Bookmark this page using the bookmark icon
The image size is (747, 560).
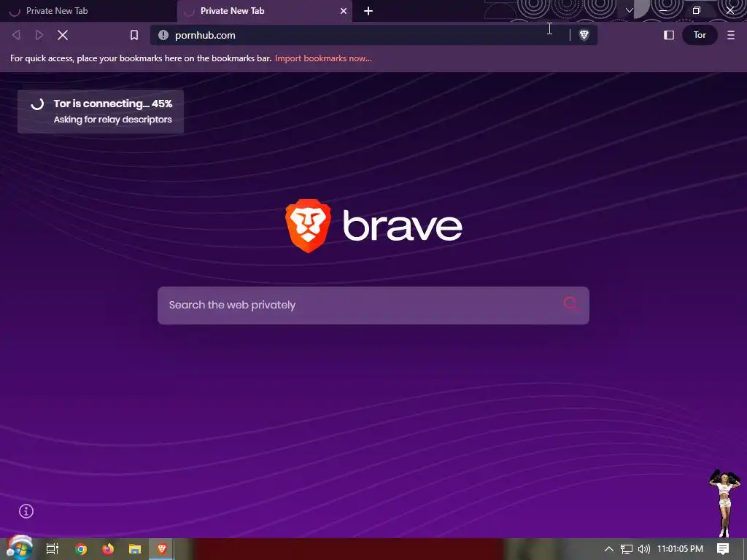[134, 35]
